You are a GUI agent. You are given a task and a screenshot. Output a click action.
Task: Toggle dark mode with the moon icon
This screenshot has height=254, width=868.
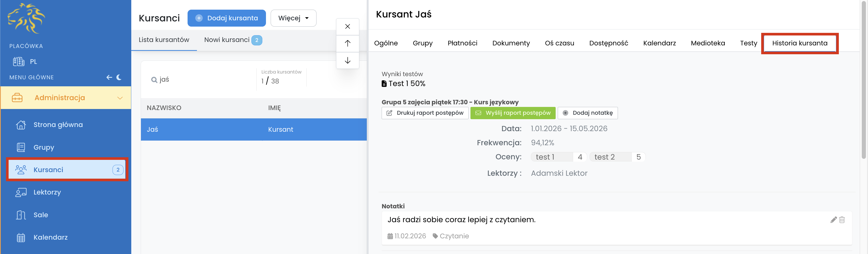point(119,77)
